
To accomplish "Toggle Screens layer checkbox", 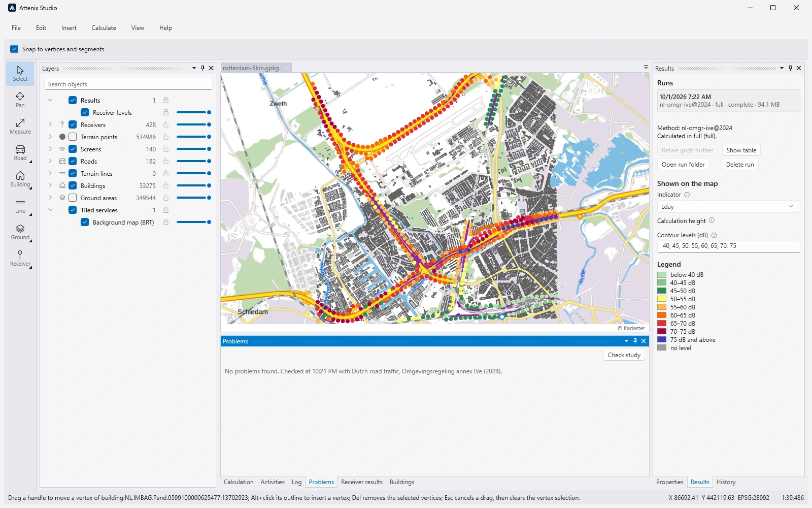I will pyautogui.click(x=73, y=149).
